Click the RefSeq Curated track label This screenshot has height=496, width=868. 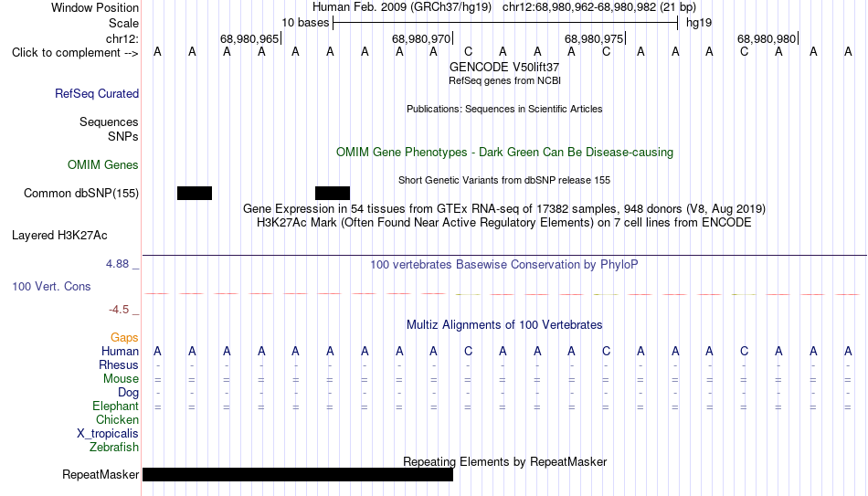(97, 93)
